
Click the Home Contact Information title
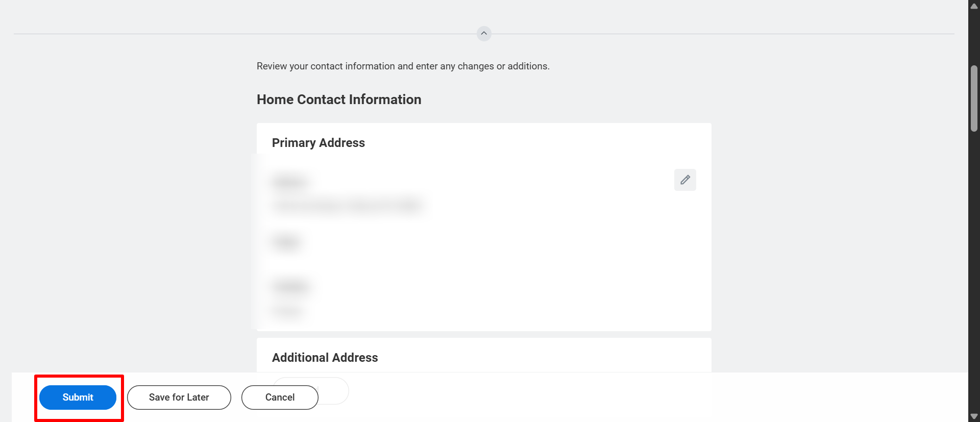click(x=339, y=100)
